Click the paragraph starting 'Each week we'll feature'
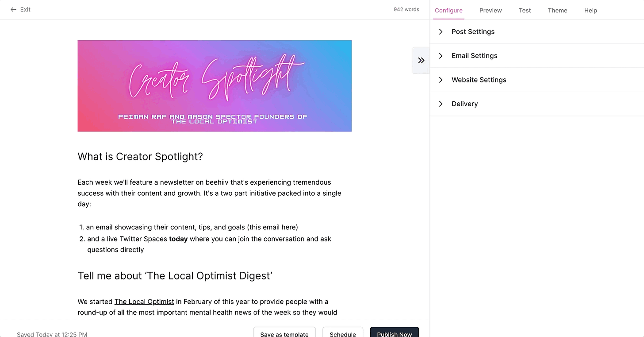644x337 pixels. coord(210,193)
